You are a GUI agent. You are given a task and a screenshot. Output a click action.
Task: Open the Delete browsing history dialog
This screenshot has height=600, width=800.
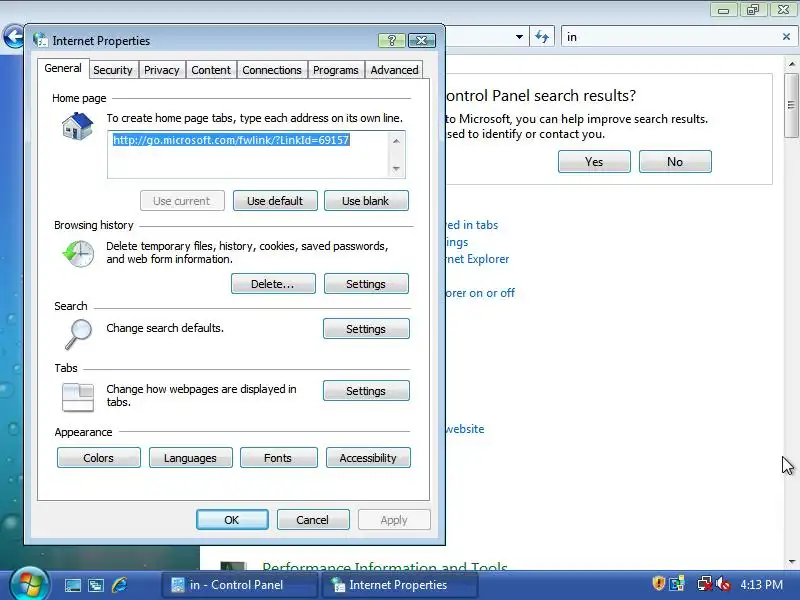pos(273,284)
